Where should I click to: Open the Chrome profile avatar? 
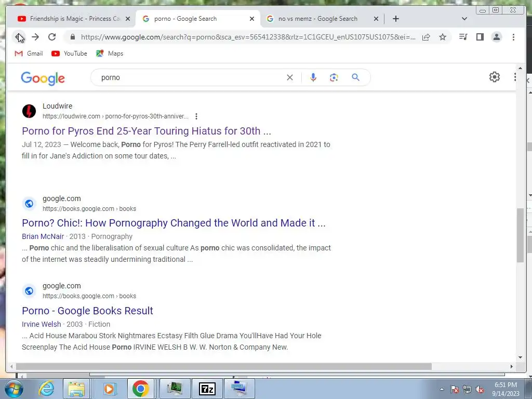pyautogui.click(x=496, y=37)
